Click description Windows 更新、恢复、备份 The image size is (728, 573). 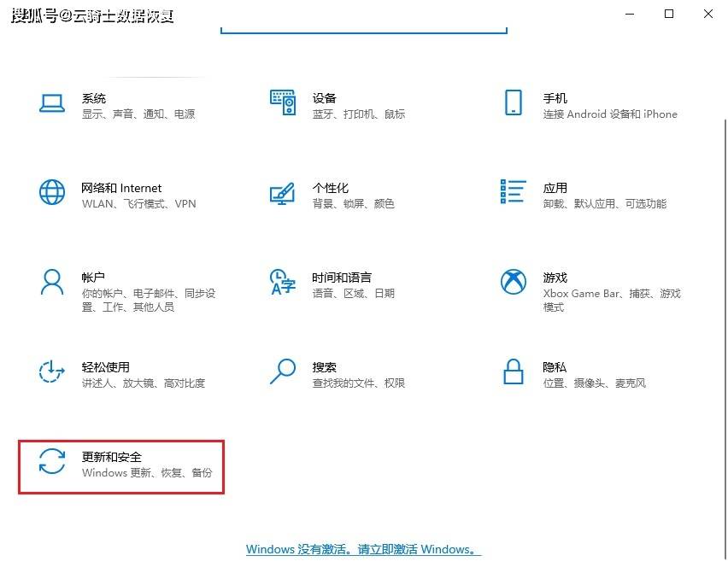point(147,472)
